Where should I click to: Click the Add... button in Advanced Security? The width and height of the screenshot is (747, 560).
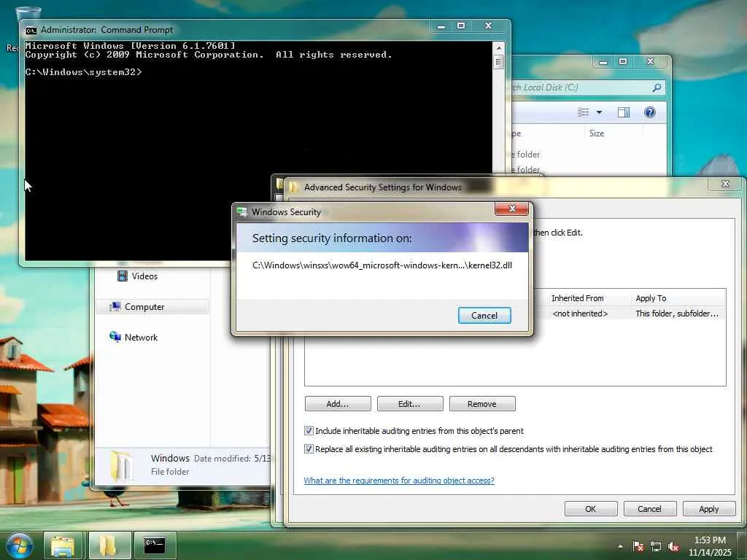tap(337, 403)
